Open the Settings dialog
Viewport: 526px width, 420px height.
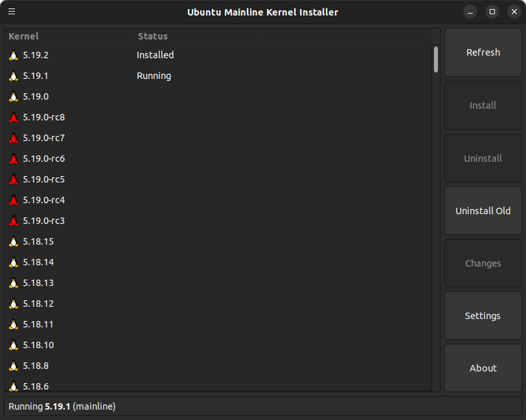(483, 316)
